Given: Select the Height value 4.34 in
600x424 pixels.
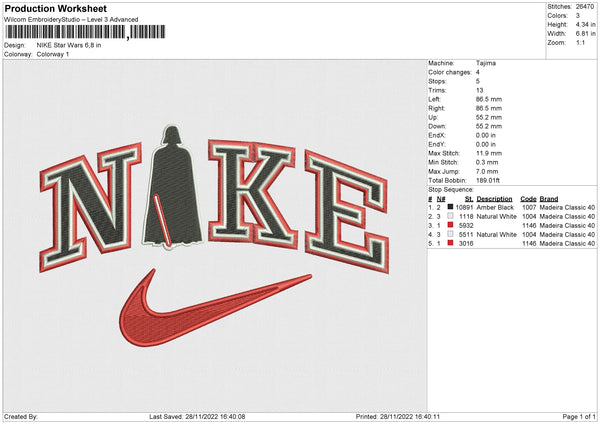Looking at the screenshot, I should [585, 24].
